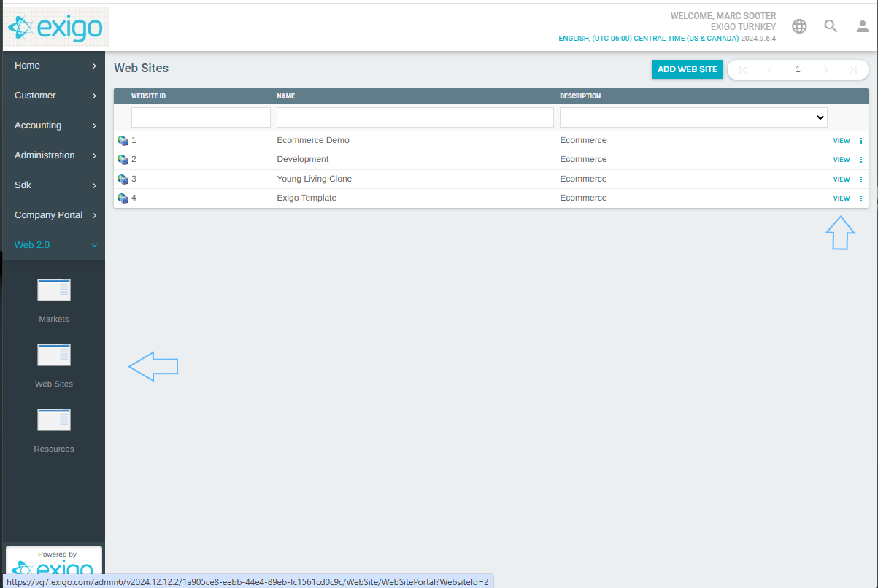Open the search icon in top bar

[x=831, y=26]
